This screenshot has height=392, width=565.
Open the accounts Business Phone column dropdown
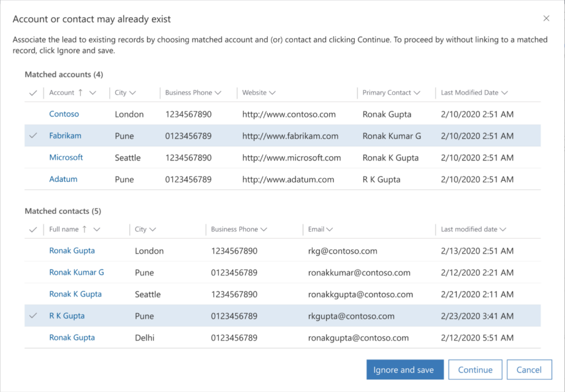point(217,93)
